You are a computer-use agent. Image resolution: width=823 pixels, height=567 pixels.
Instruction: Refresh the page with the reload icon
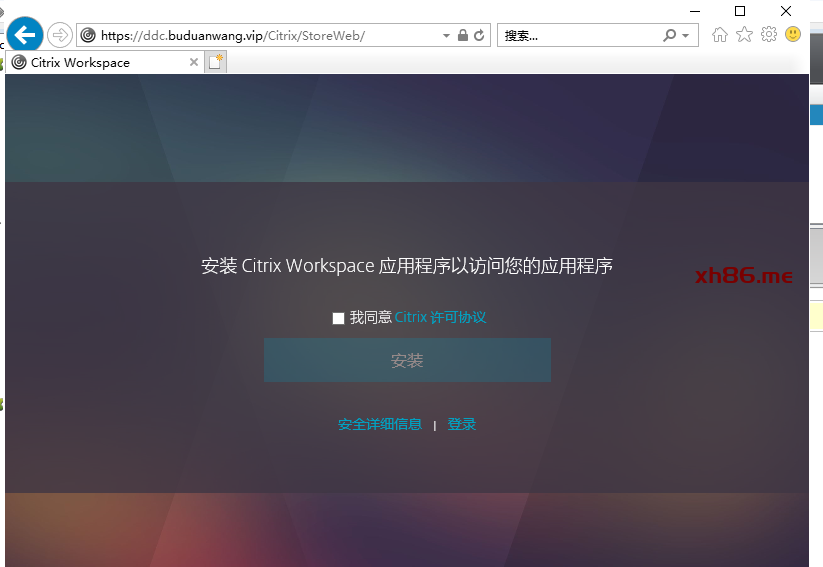(x=479, y=35)
